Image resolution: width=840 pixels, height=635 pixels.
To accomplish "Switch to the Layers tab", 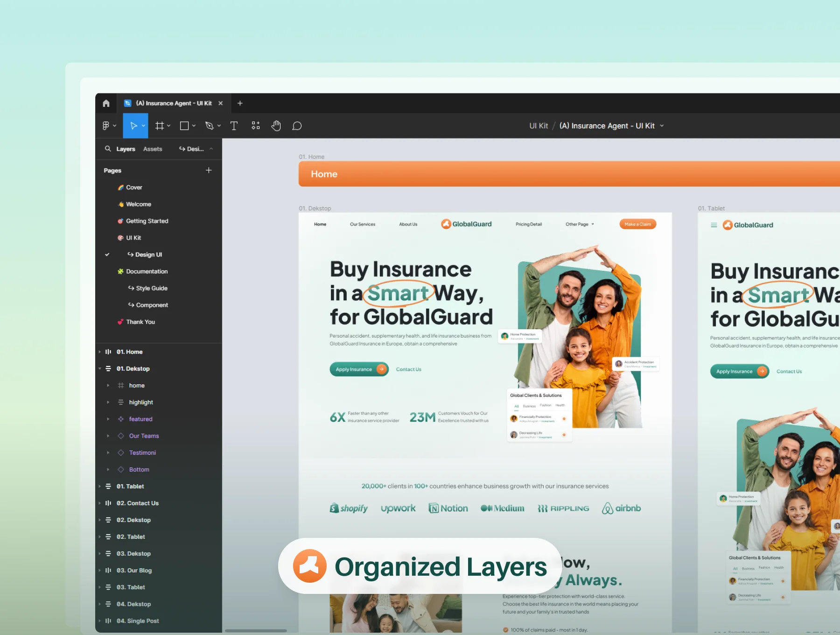I will coord(126,148).
